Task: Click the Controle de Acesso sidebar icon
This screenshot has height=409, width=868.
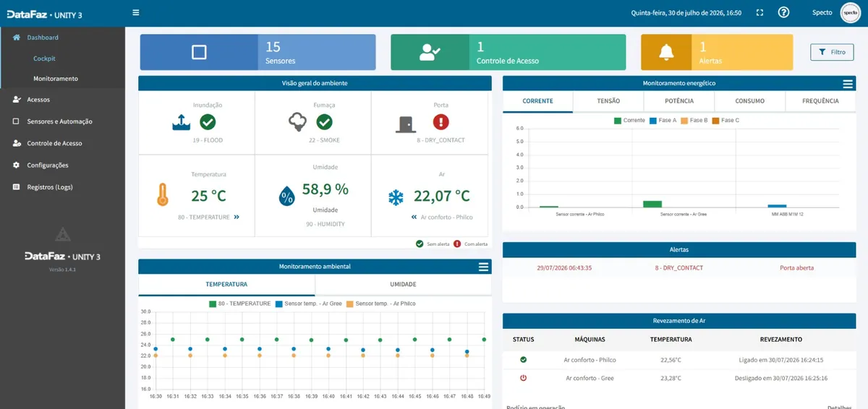Action: pyautogui.click(x=17, y=143)
